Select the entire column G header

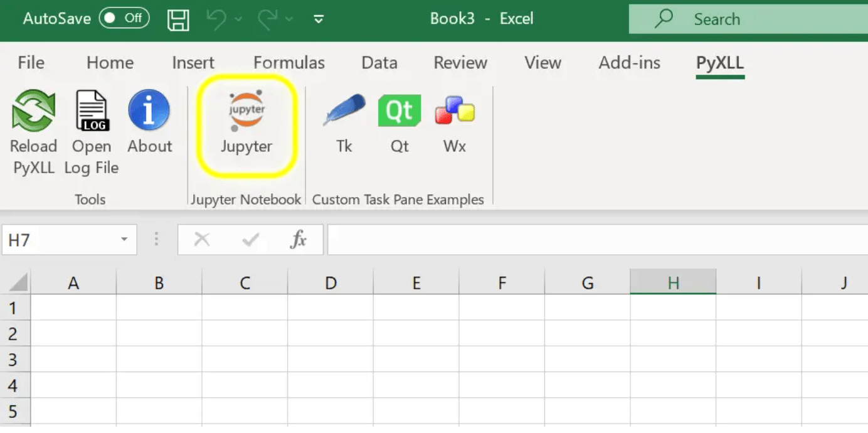[587, 282]
